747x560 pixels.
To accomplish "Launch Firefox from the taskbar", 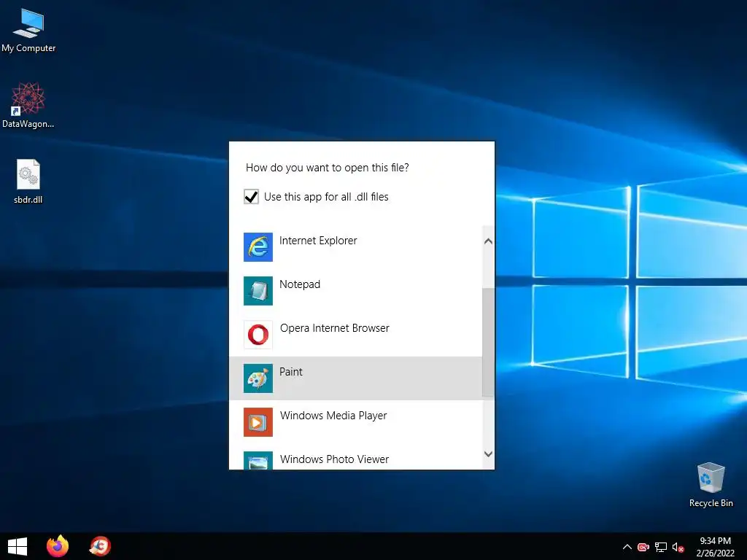I will (58, 546).
